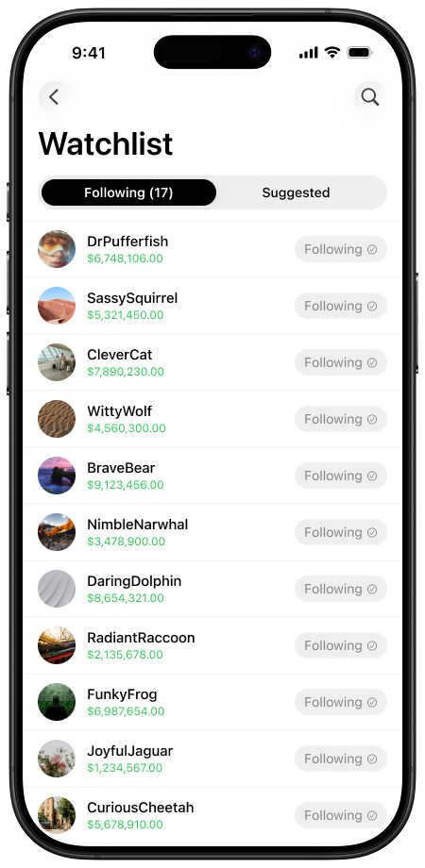The height and width of the screenshot is (868, 425).
Task: Tap the battery icon in status bar
Action: [360, 53]
